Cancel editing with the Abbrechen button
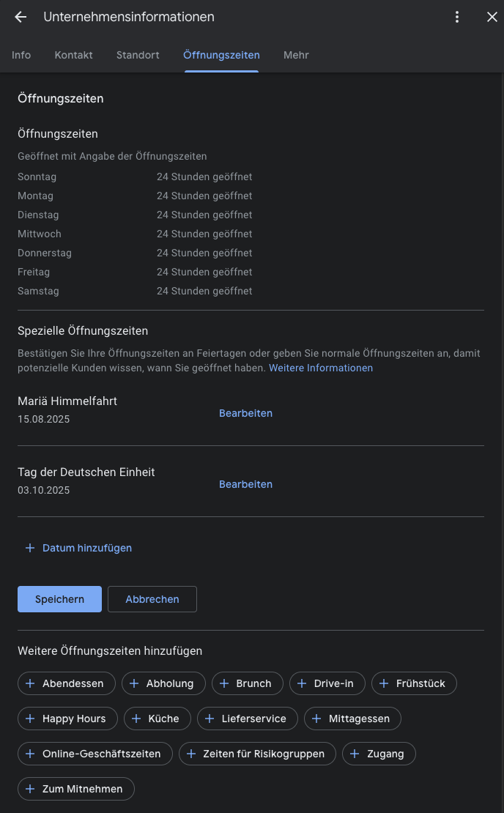This screenshot has width=504, height=813. [x=152, y=599]
